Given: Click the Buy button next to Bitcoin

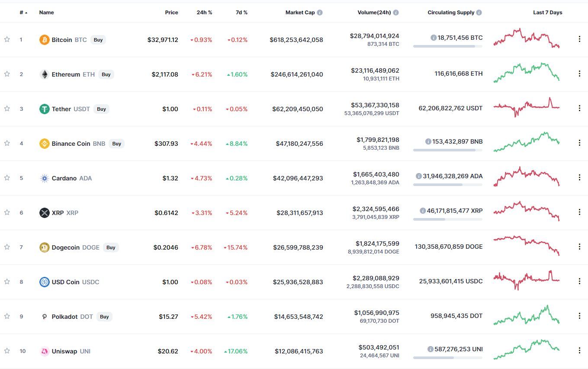Looking at the screenshot, I should tap(98, 40).
